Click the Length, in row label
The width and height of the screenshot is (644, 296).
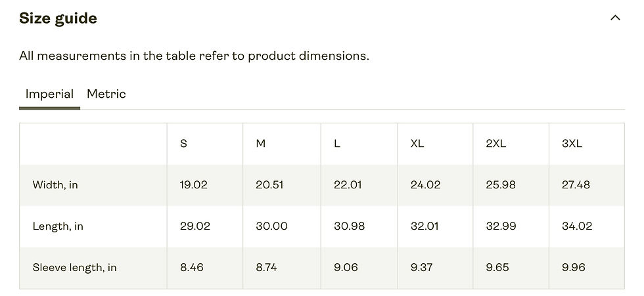(58, 226)
